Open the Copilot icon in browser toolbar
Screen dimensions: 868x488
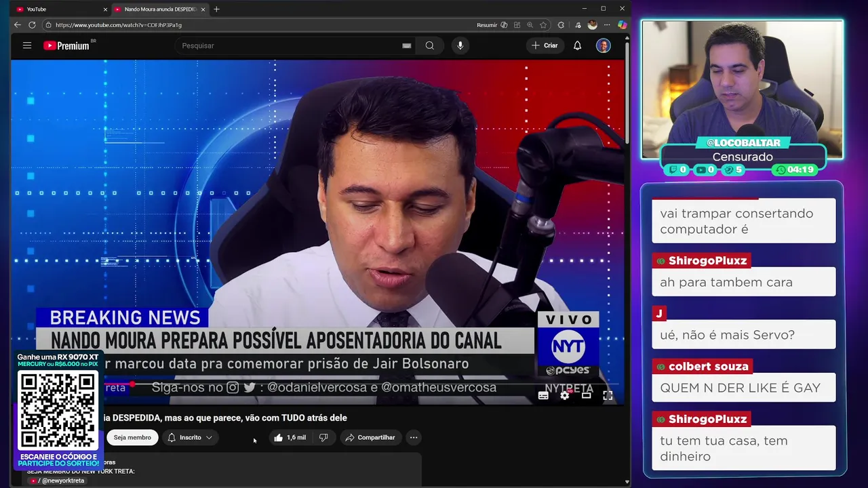pyautogui.click(x=622, y=25)
